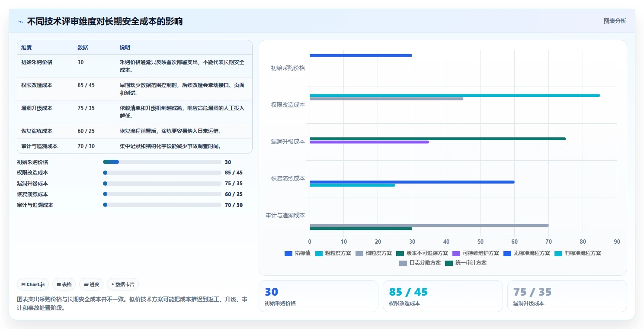Click the 进度 tag
Viewport: 644px width, 329px height.
tap(91, 284)
